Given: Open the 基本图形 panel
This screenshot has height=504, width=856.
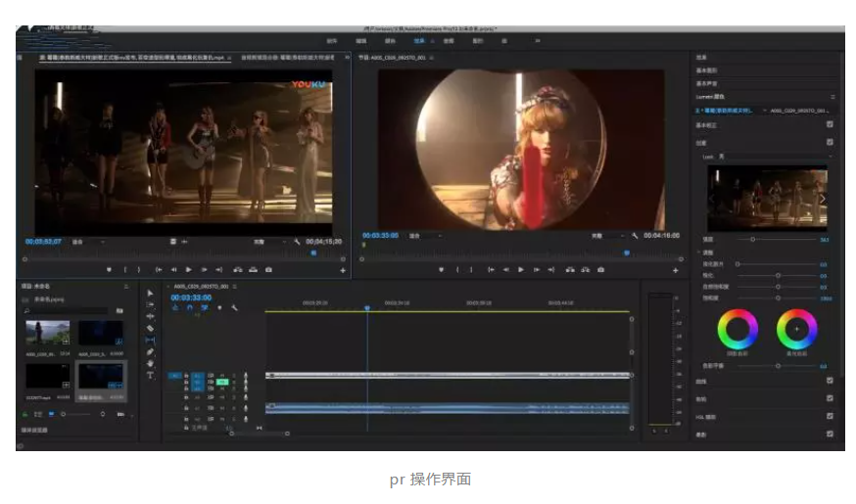Looking at the screenshot, I should (x=706, y=70).
